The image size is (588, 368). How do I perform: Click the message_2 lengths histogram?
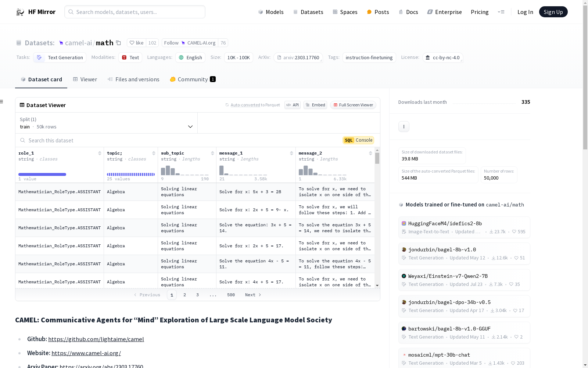(x=322, y=170)
